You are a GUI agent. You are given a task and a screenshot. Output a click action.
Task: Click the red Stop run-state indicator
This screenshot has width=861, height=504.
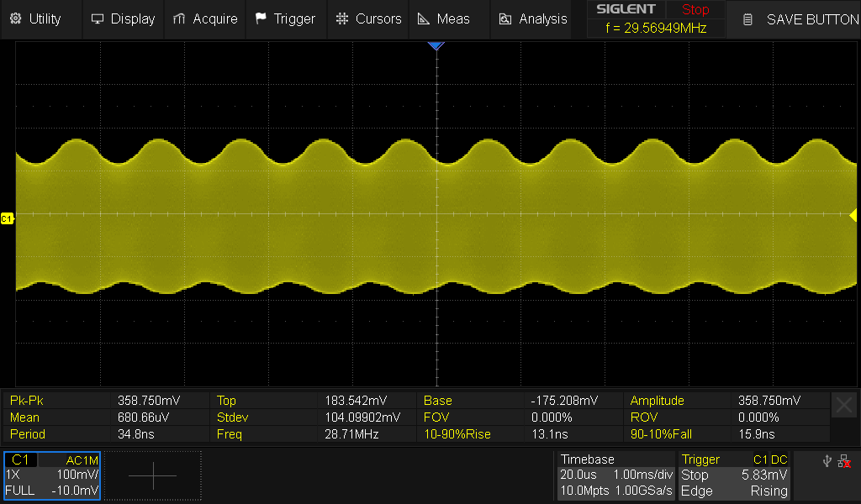point(695,10)
